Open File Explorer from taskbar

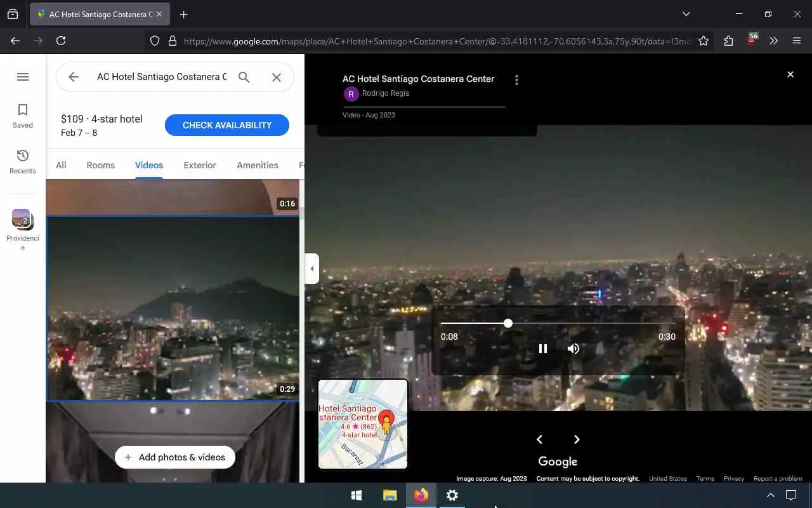point(390,495)
